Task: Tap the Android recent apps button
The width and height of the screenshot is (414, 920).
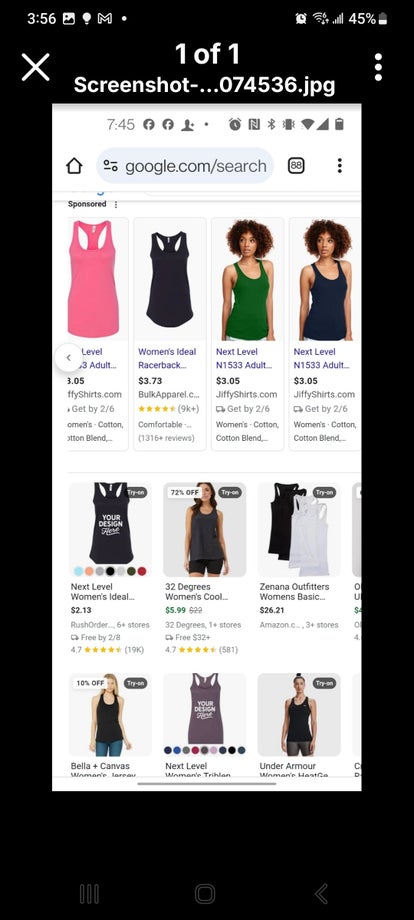Action: [x=89, y=894]
